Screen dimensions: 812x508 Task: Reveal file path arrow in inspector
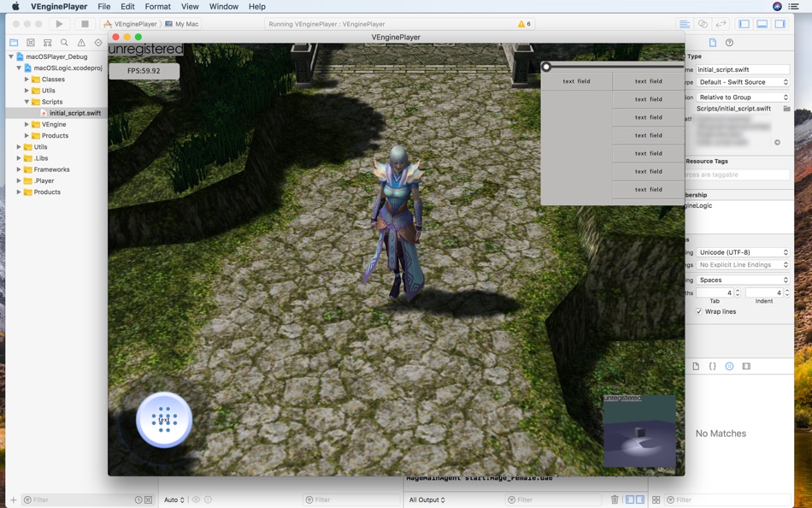tap(777, 143)
